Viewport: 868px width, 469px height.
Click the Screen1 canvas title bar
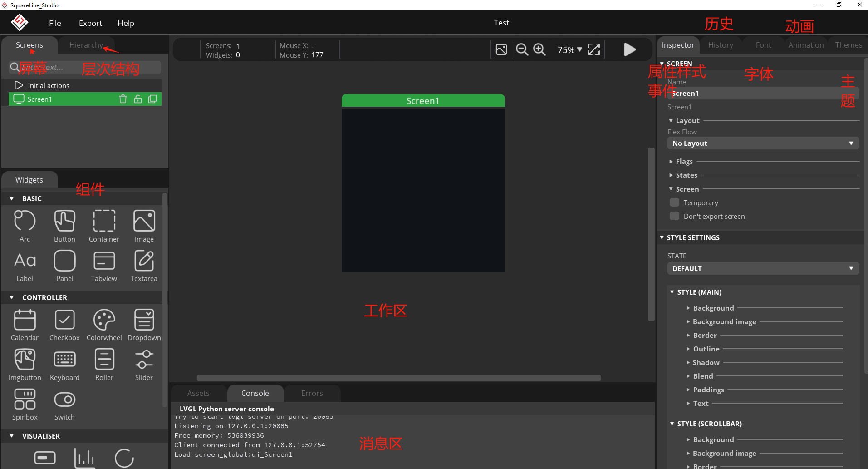tap(423, 101)
